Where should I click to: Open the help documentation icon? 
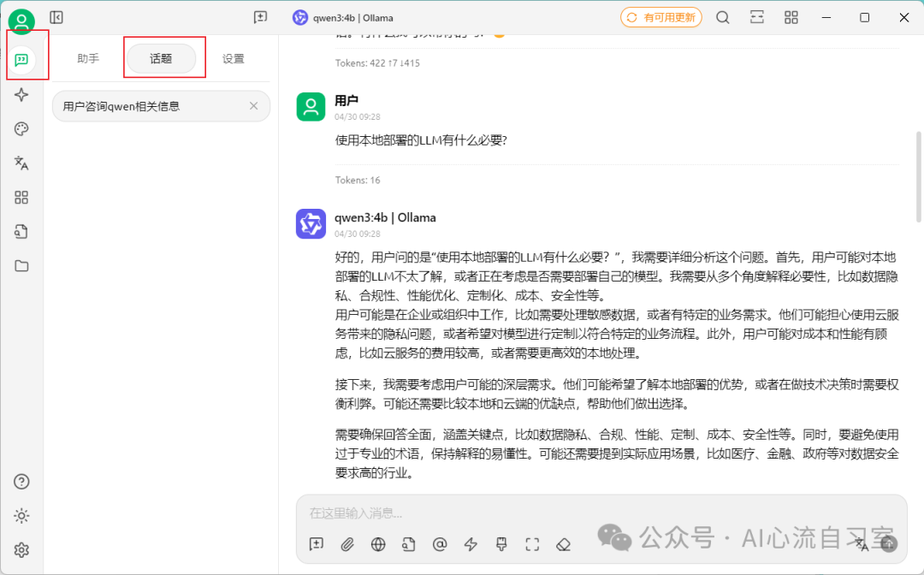[21, 482]
